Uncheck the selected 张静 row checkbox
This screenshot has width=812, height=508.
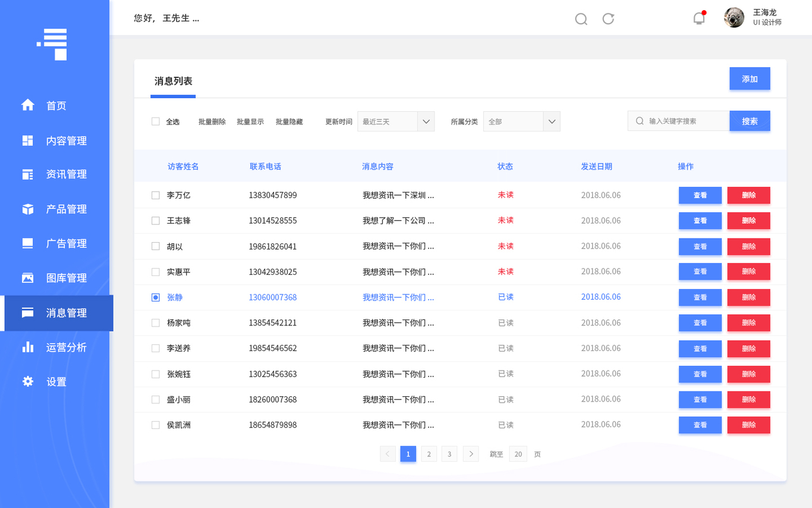coord(156,297)
